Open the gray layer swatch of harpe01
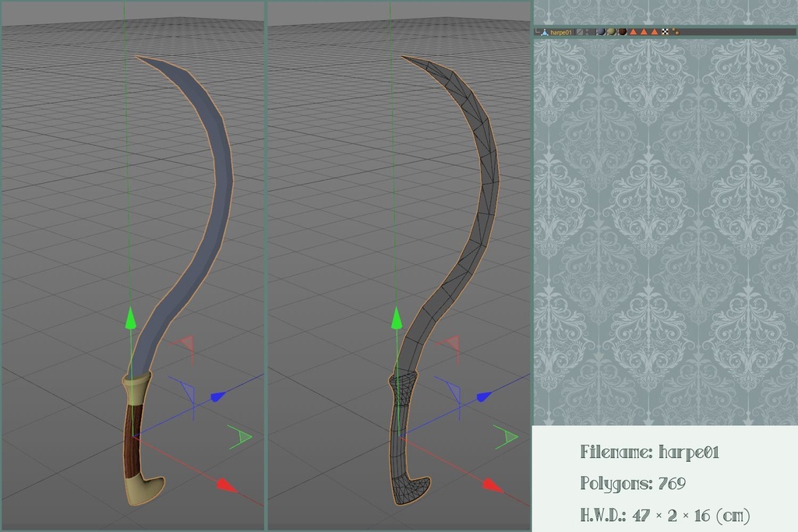Screen dimensions: 798x532 pos(580,32)
